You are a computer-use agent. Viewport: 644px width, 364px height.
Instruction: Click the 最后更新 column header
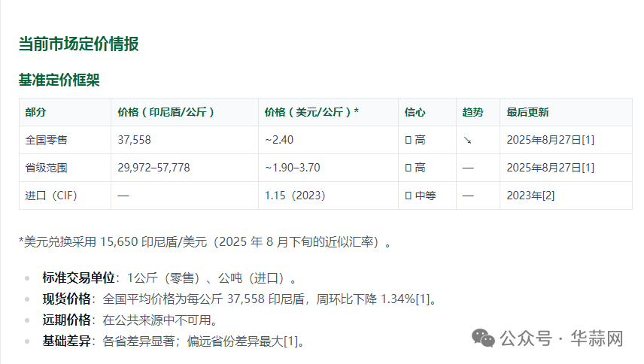click(x=527, y=112)
